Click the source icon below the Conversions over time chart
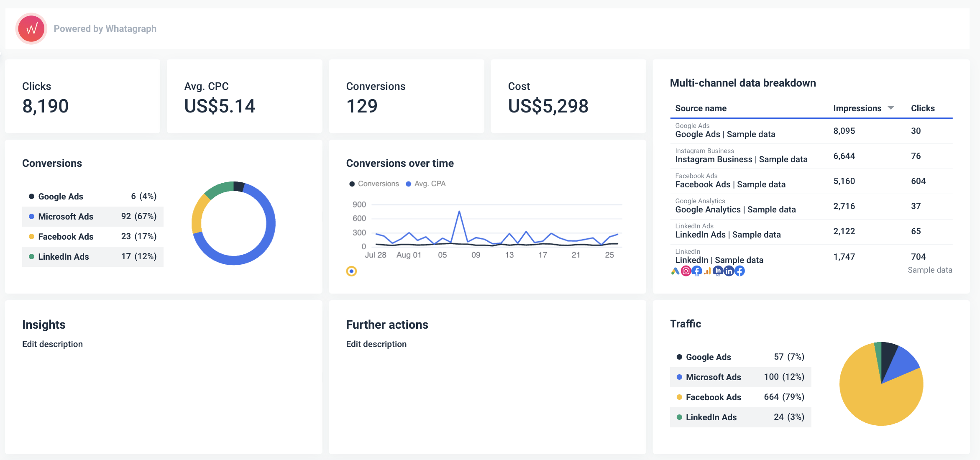980x460 pixels. pos(351,271)
